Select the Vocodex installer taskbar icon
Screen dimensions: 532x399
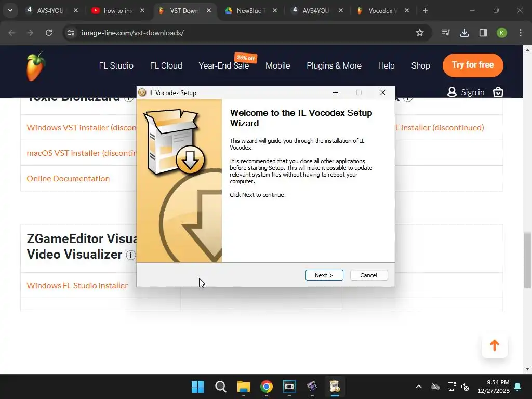[335, 387]
